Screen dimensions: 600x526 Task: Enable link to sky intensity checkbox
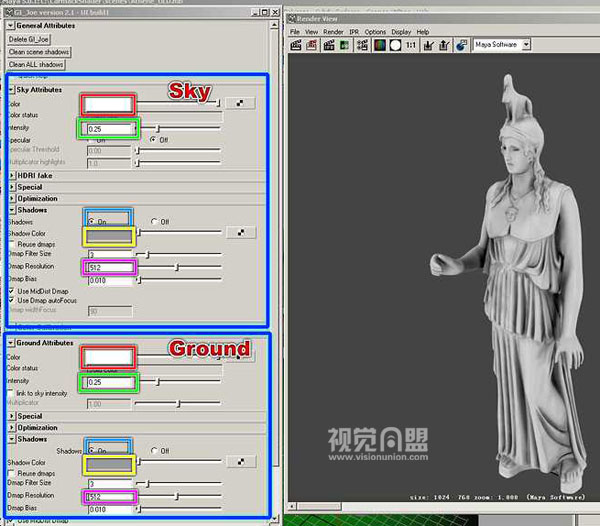[x=11, y=393]
